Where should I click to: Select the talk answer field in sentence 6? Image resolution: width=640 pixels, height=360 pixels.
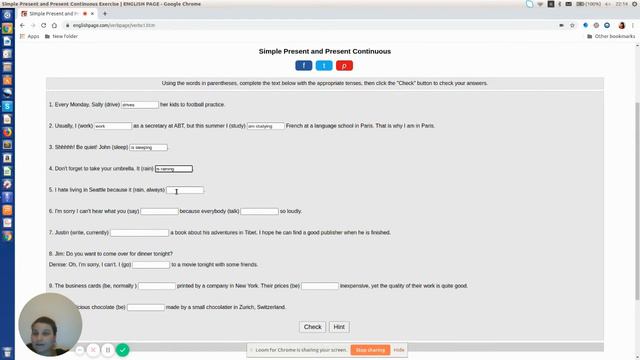pyautogui.click(x=260, y=211)
